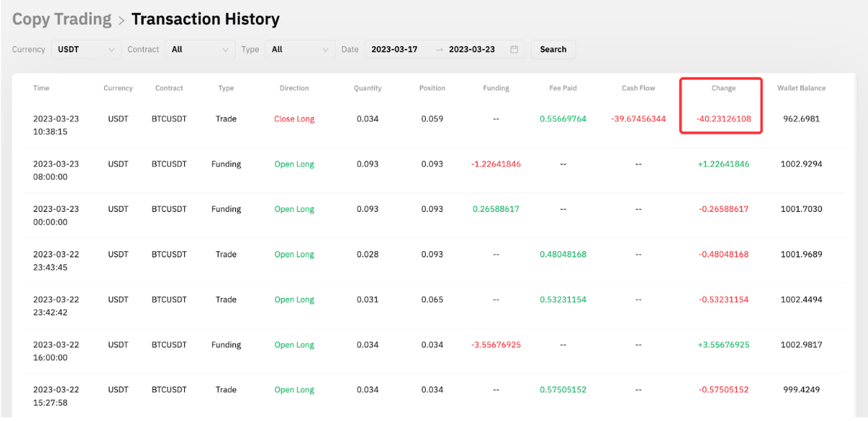The image size is (868, 421).
Task: Click the Change column header
Action: [723, 88]
